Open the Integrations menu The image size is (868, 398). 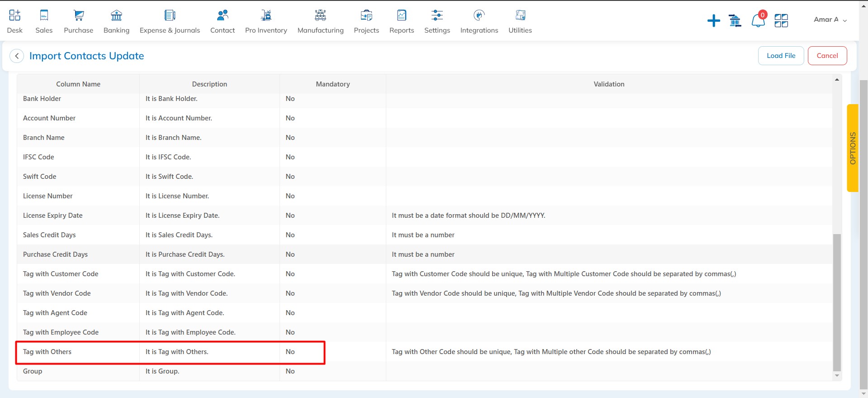479,21
